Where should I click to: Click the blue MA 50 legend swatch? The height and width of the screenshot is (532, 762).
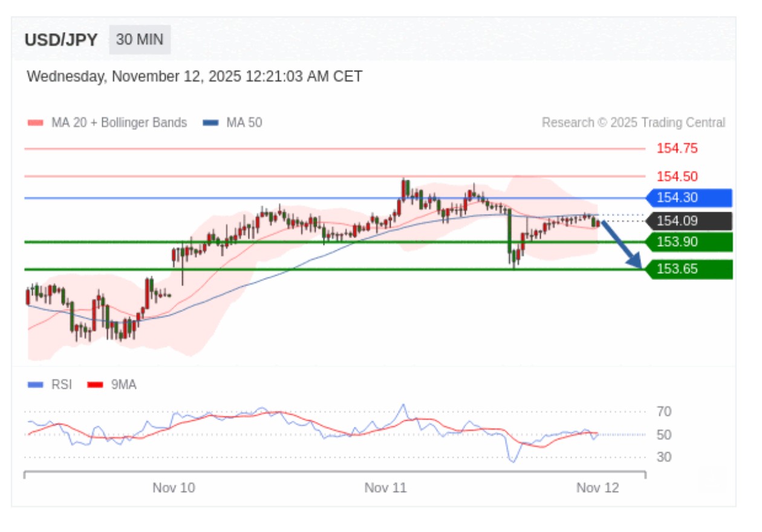click(x=210, y=123)
